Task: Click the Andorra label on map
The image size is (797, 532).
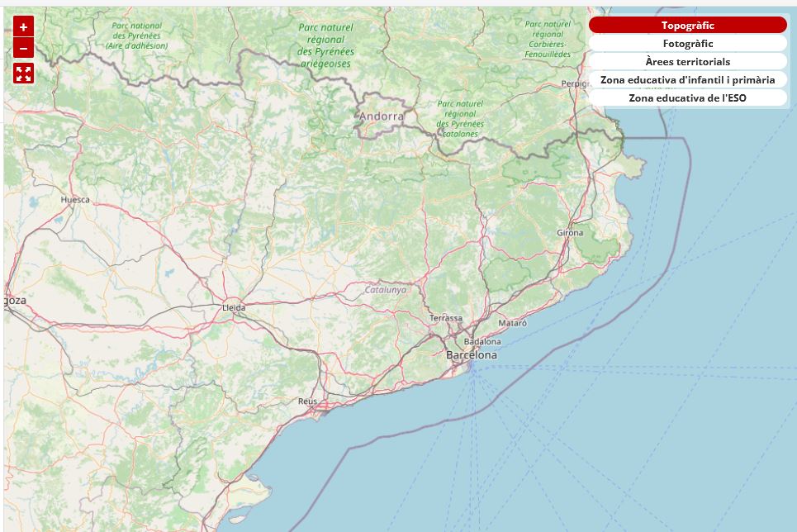Action: point(382,116)
